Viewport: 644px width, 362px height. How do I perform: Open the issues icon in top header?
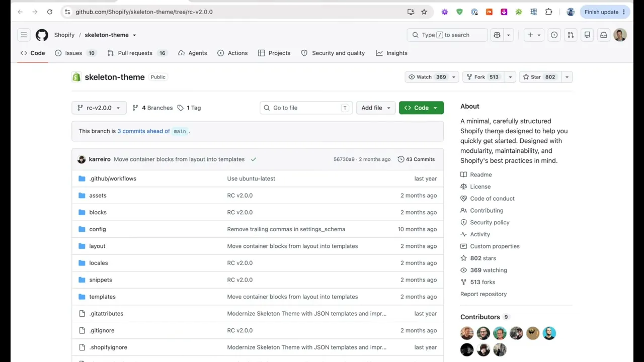(554, 35)
